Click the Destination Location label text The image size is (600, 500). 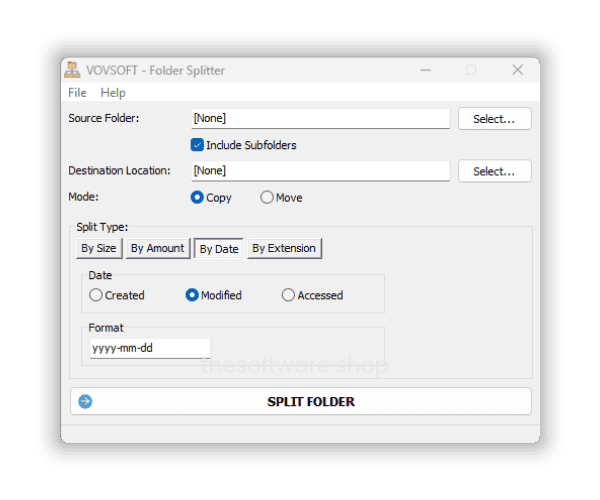[119, 171]
